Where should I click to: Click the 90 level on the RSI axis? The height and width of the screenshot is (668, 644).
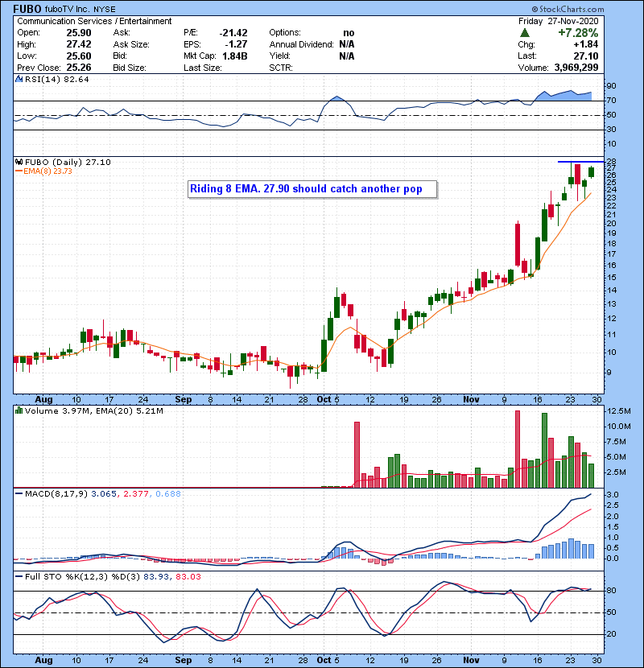tap(611, 86)
